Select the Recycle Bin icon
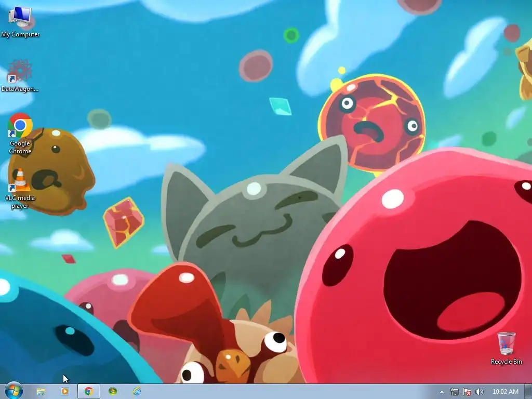This screenshot has height=399, width=532. pyautogui.click(x=506, y=349)
